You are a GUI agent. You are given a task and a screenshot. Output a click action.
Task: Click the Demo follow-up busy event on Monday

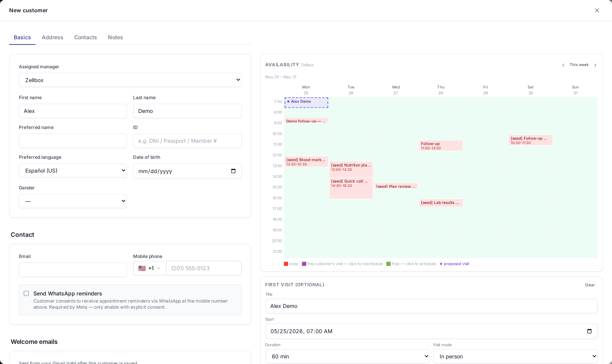tap(306, 121)
